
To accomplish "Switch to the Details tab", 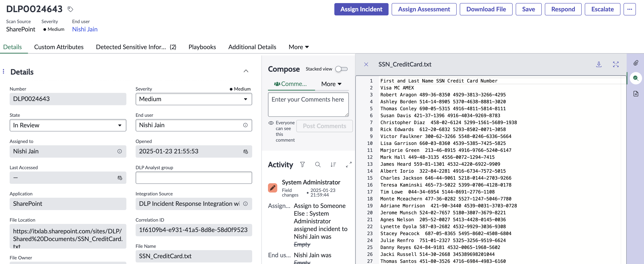I will (13, 47).
